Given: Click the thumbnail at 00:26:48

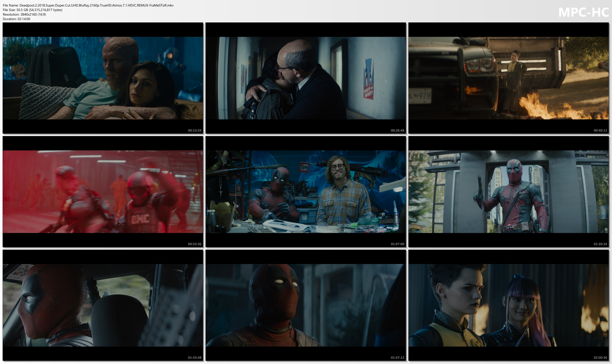Looking at the screenshot, I should (x=305, y=78).
